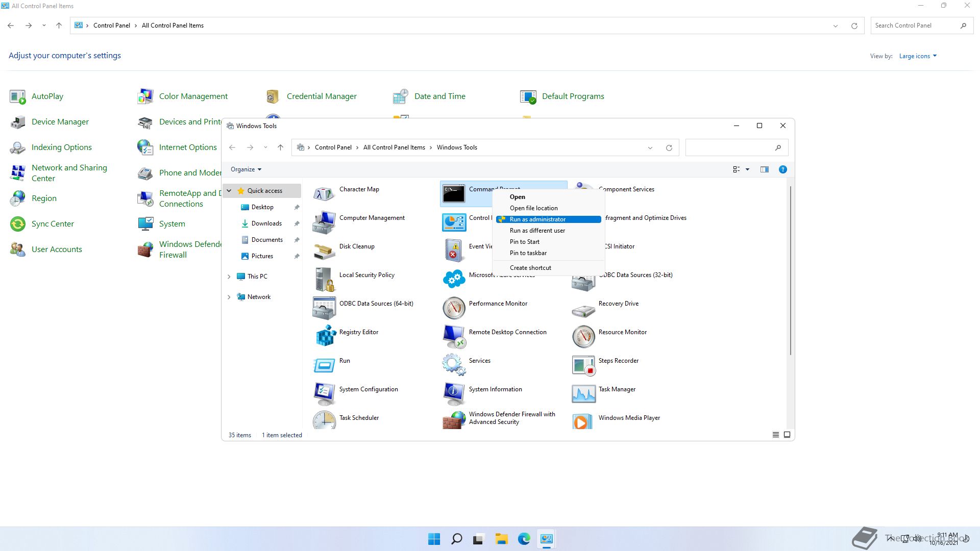
Task: Select the Command Prompt icon
Action: [x=454, y=193]
